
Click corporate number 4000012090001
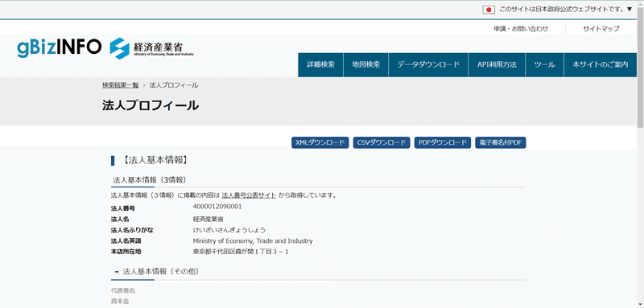(x=217, y=207)
